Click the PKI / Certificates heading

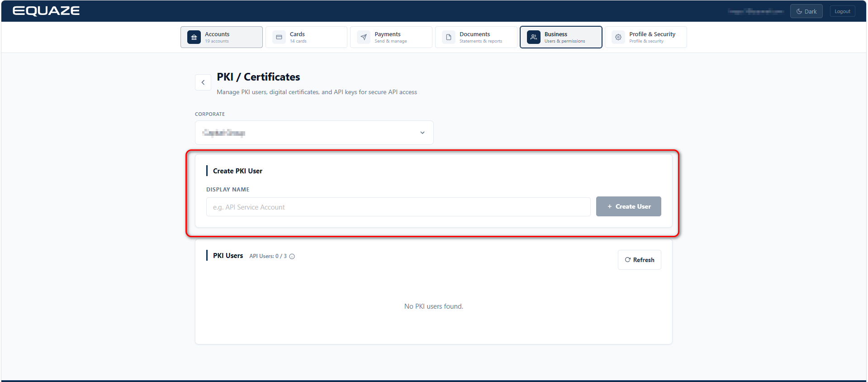point(258,77)
